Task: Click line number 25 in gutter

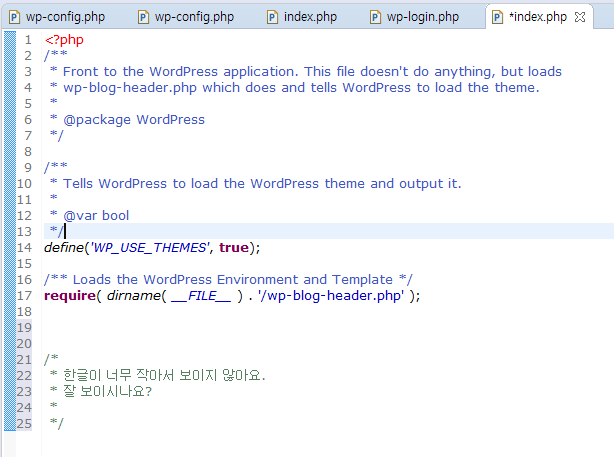Action: [x=24, y=424]
